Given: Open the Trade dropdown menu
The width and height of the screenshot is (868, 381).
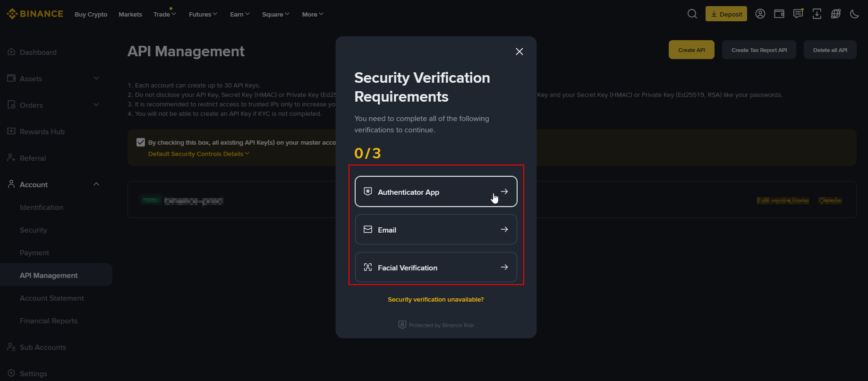Looking at the screenshot, I should pyautogui.click(x=164, y=14).
